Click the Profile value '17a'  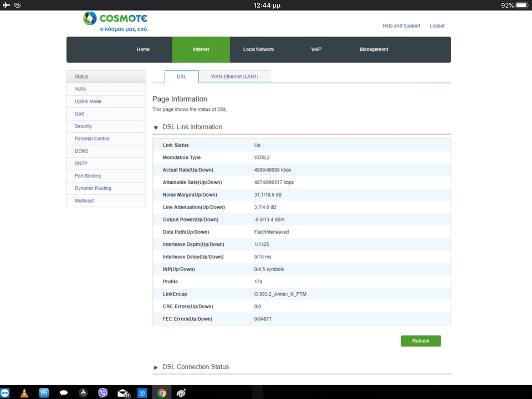(258, 282)
